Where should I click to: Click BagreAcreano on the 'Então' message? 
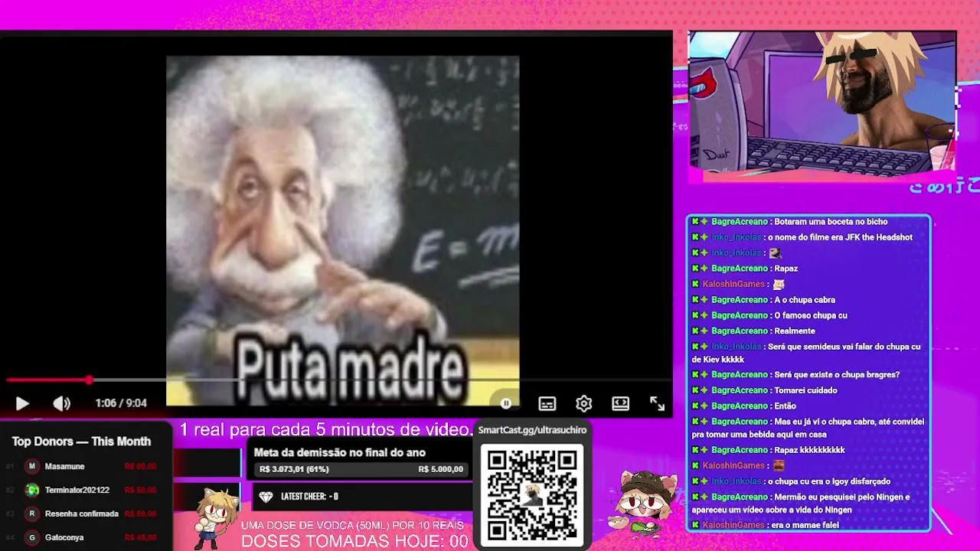740,406
